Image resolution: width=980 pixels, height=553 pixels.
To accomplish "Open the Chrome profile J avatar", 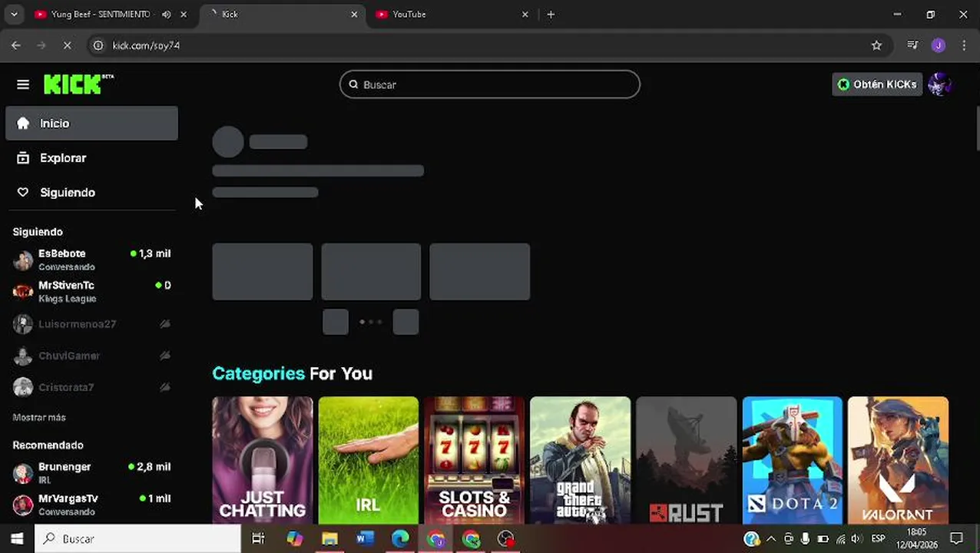I will coord(939,45).
